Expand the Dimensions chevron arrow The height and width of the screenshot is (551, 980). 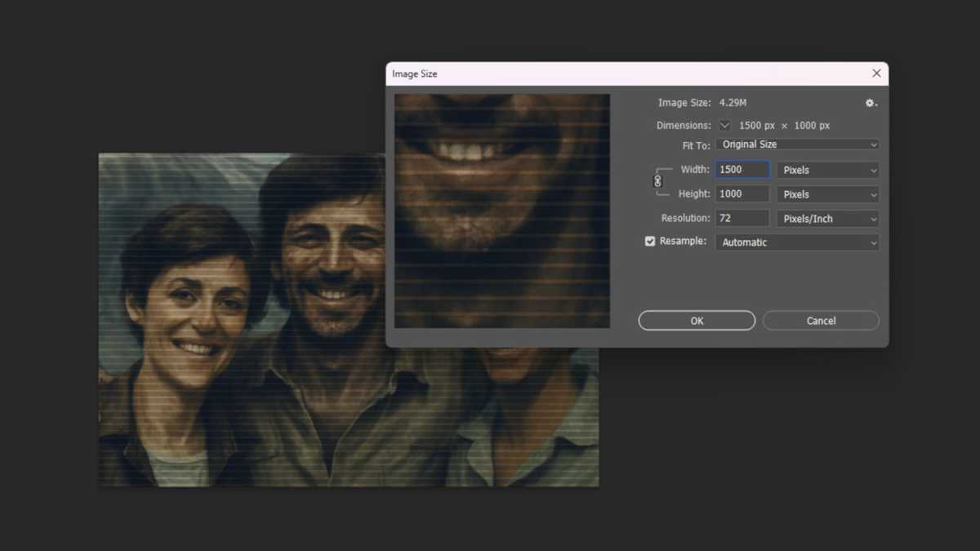click(724, 125)
